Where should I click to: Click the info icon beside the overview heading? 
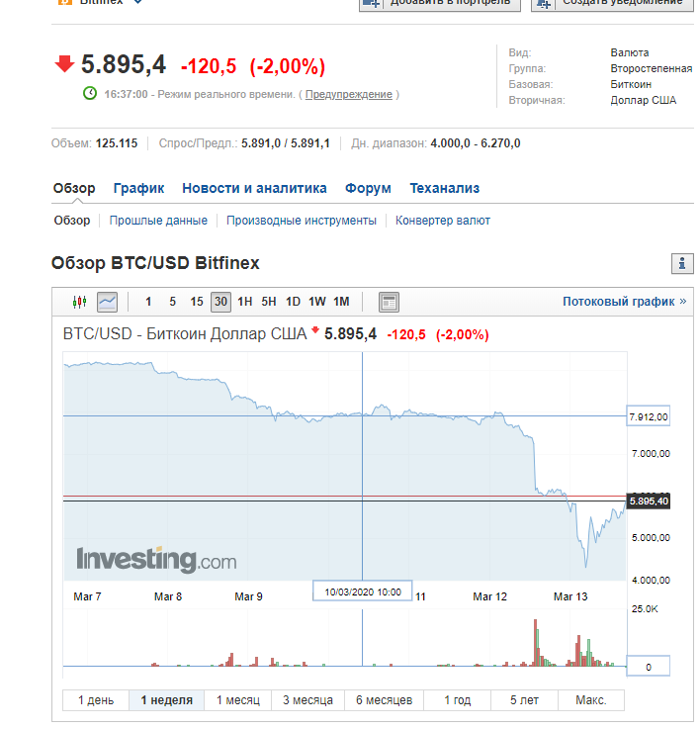click(x=682, y=263)
